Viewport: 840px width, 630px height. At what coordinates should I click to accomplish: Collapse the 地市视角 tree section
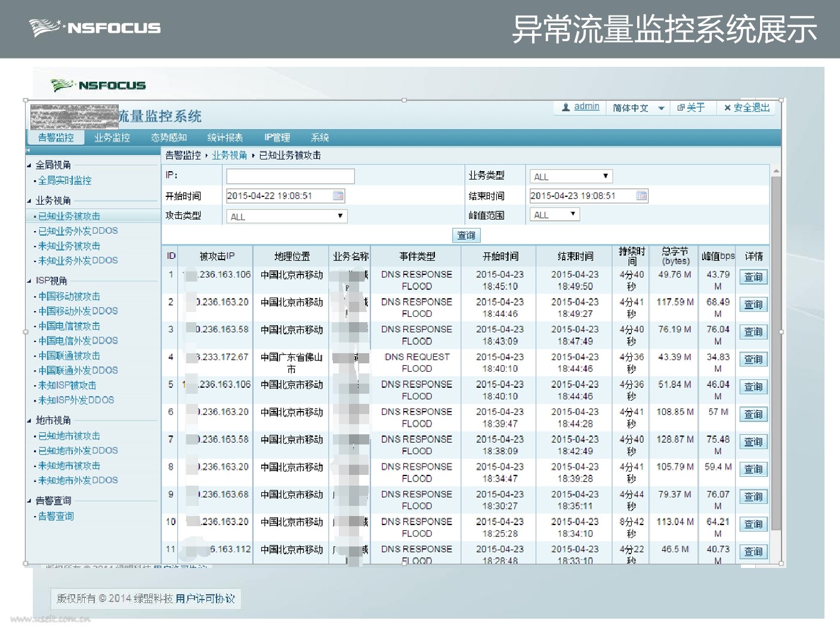click(x=29, y=421)
